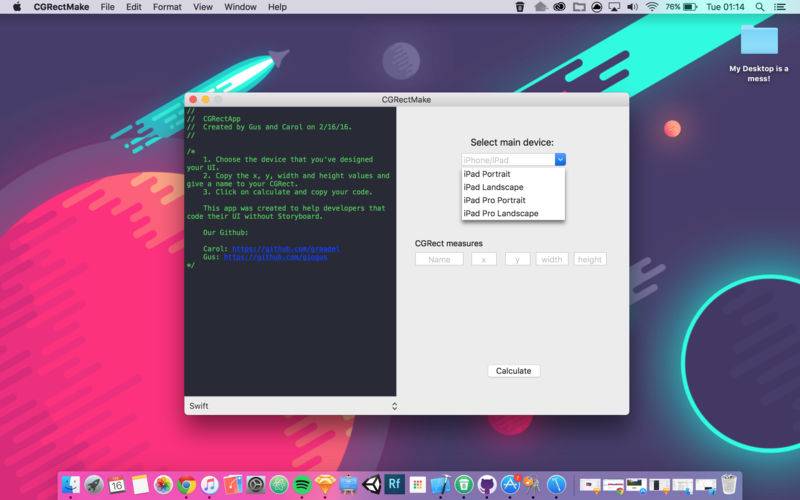Choose iPad Pro Portrait option
This screenshot has width=800, height=500.
(x=513, y=201)
